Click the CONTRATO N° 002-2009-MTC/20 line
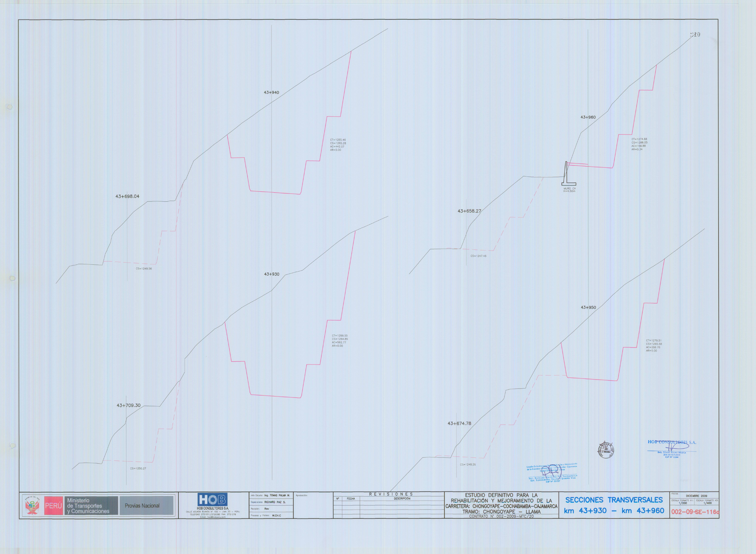The image size is (756, 554). coord(501,516)
